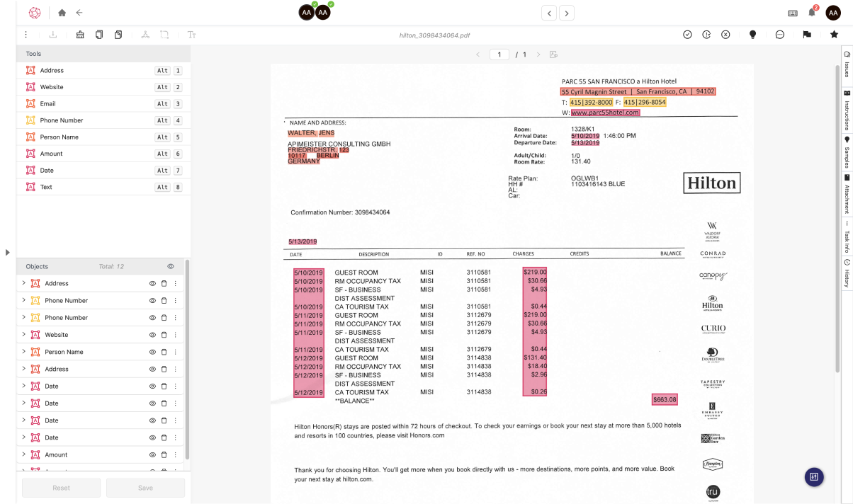Click the text size icon
853x504 pixels.
(x=191, y=35)
